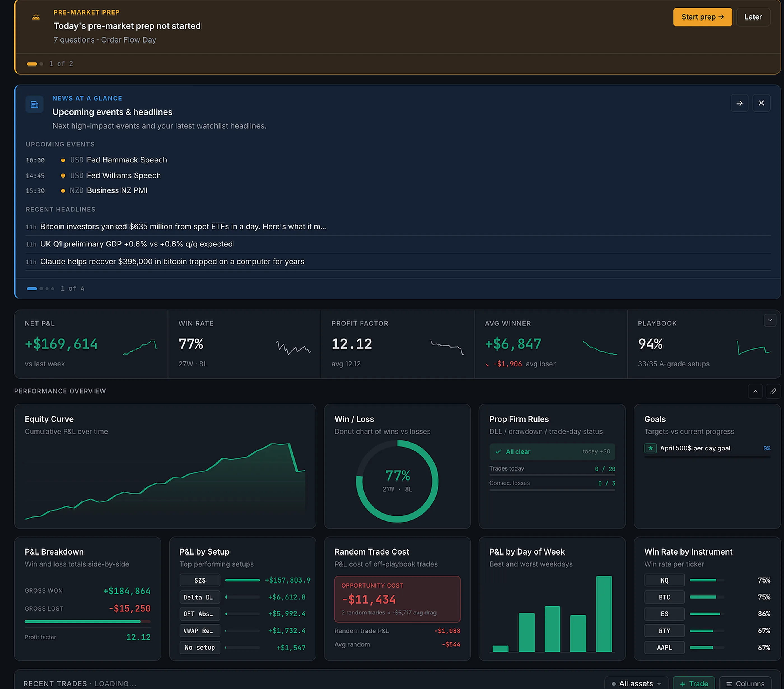Click the 0% goal progress label
This screenshot has width=784, height=689.
766,448
